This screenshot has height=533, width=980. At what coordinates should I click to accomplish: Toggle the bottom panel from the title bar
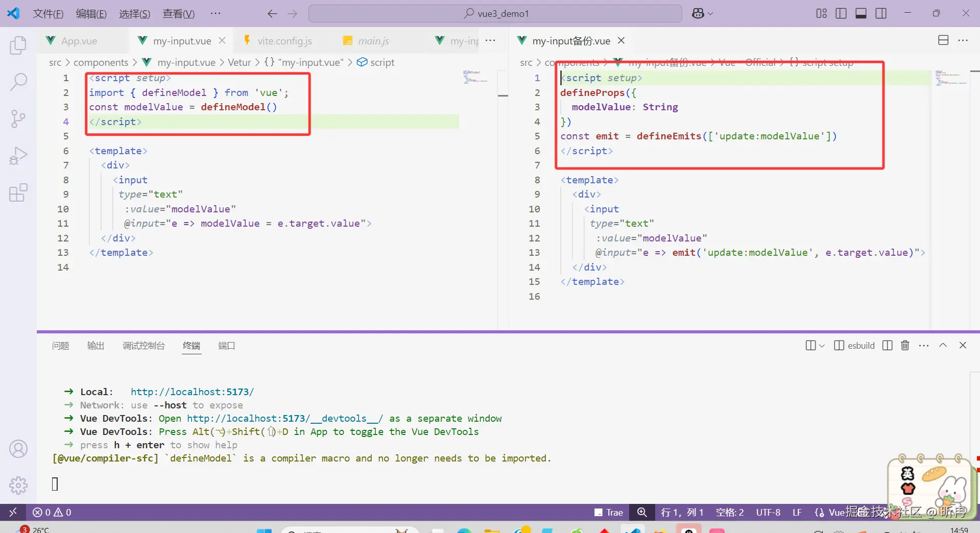click(861, 13)
